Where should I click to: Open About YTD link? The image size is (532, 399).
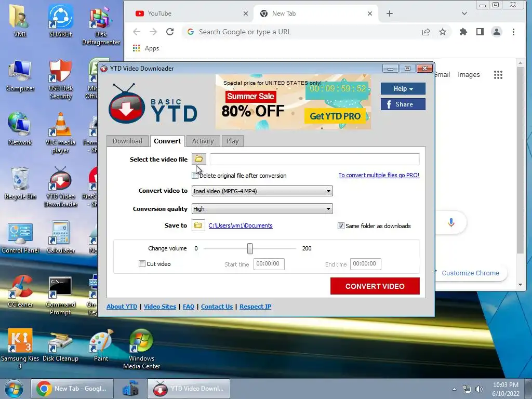(x=122, y=307)
